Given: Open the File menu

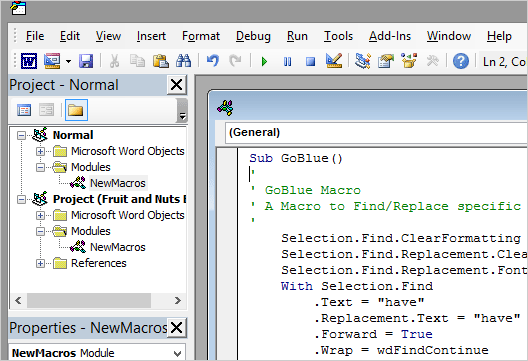Looking at the screenshot, I should click(x=35, y=36).
